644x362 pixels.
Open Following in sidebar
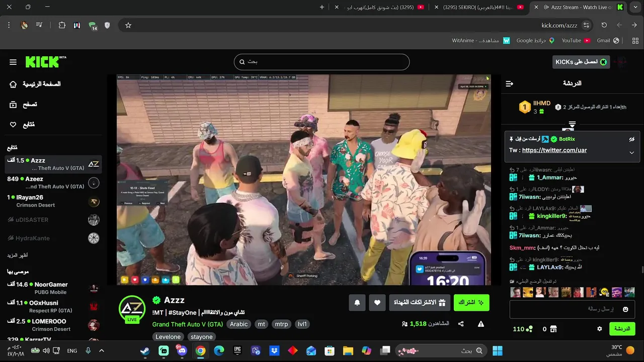pos(22,125)
